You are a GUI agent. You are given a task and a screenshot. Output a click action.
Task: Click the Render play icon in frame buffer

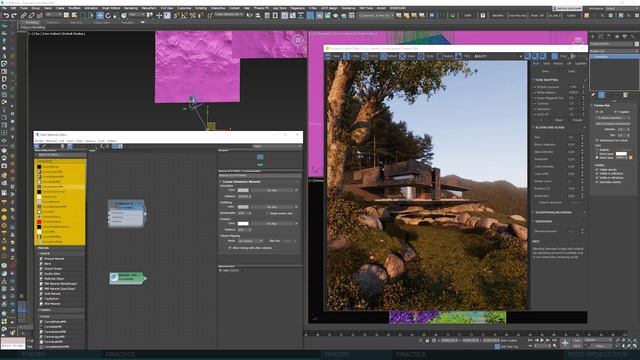point(573,56)
